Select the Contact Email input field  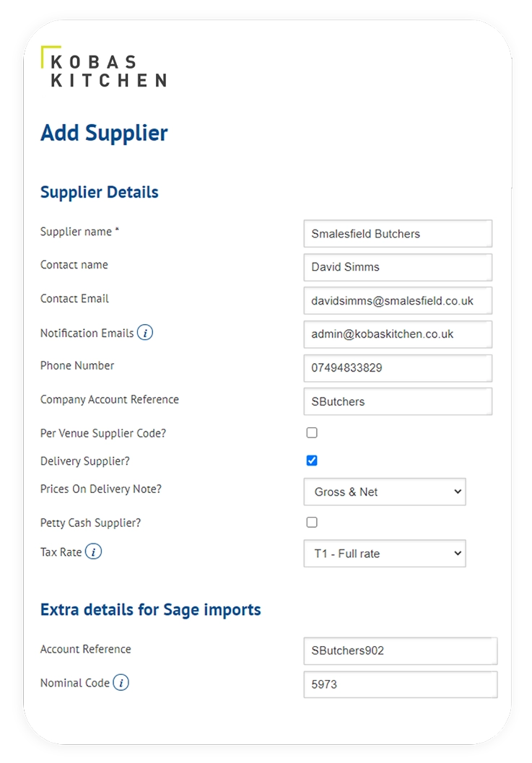pyautogui.click(x=398, y=301)
